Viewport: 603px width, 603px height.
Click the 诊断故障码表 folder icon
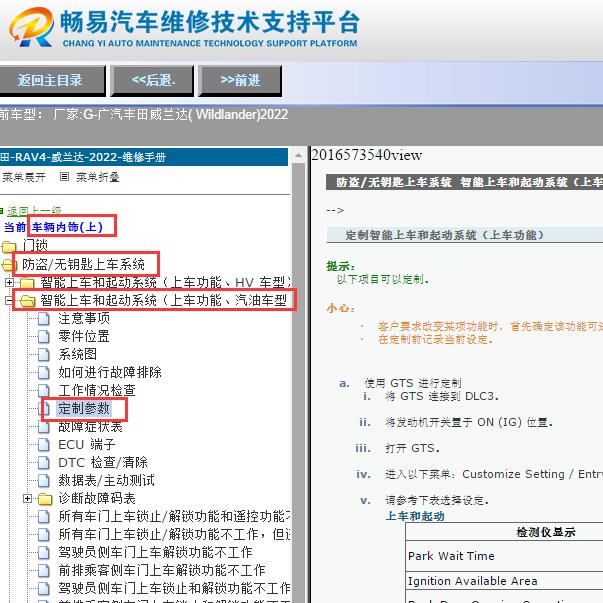pyautogui.click(x=45, y=499)
